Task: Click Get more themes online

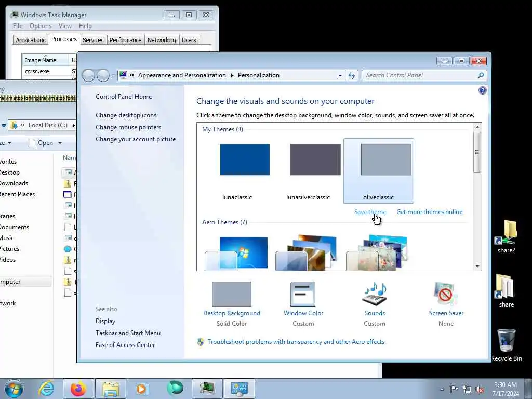Action: point(429,212)
